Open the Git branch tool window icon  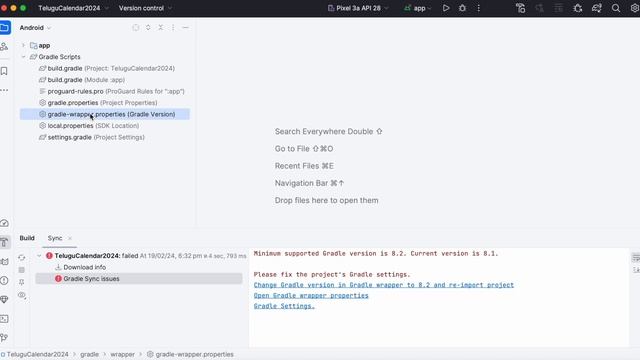(4, 338)
